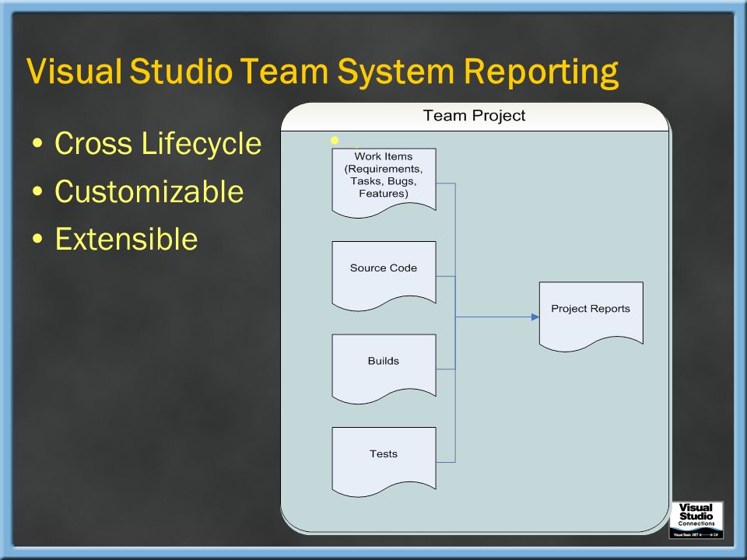Select the Extensible bullet text
The image size is (747, 560).
tap(126, 239)
